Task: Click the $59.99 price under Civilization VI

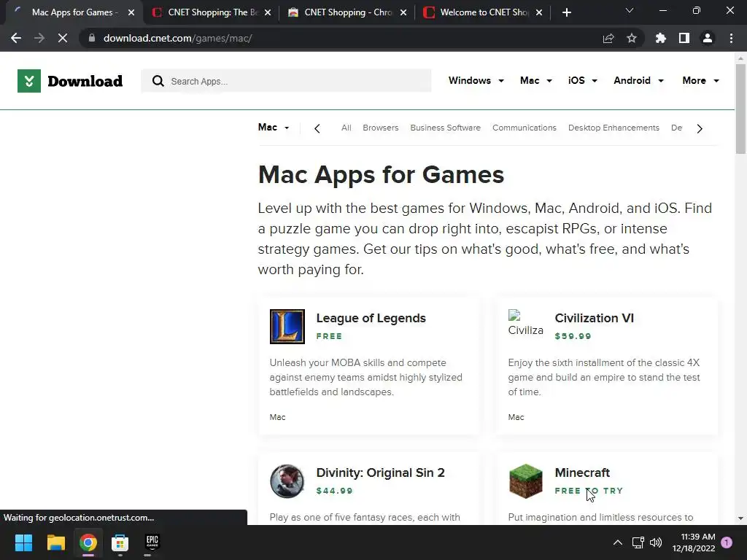Action: (573, 336)
